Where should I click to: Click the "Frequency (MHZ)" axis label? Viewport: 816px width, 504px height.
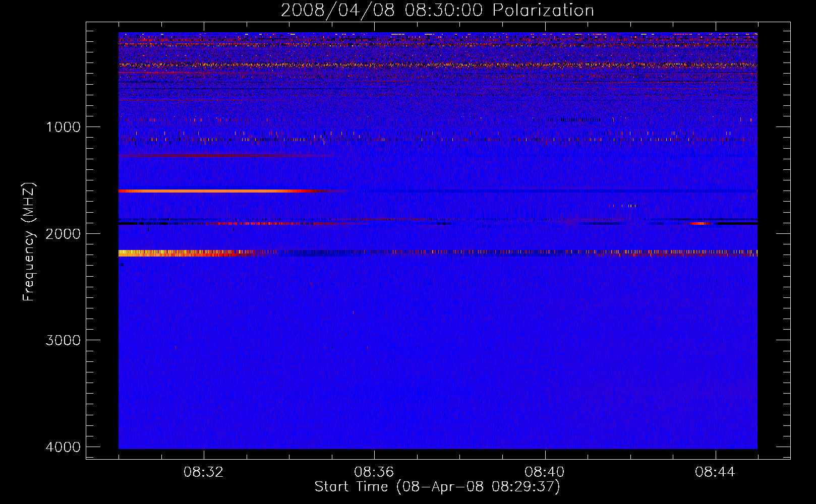29,242
